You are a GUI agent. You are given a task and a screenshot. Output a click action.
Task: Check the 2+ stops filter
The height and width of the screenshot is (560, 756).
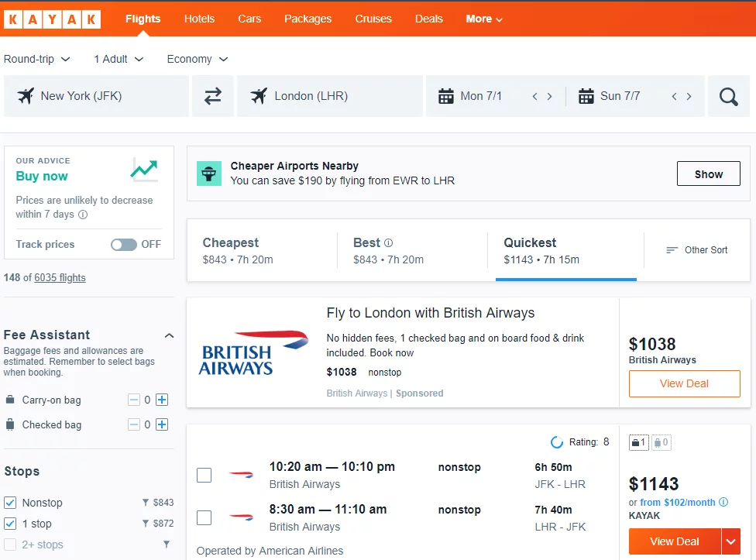point(10,545)
